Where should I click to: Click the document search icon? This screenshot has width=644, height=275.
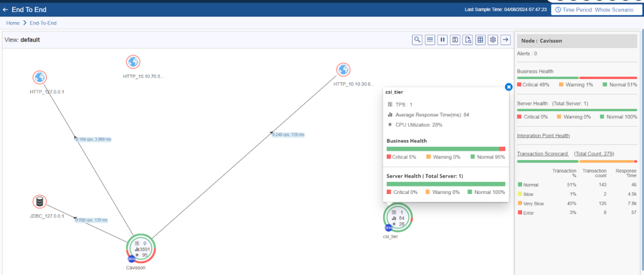pos(467,40)
